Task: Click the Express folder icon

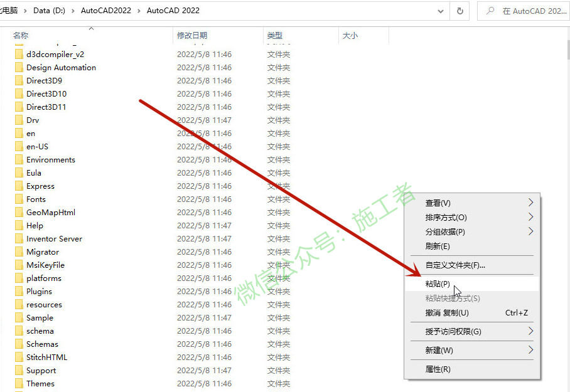Action: point(19,186)
